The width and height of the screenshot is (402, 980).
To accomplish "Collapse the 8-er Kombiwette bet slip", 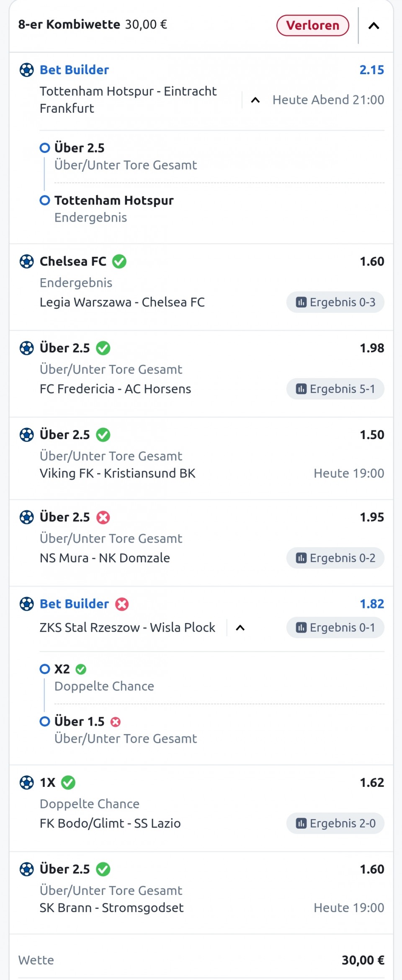I will pyautogui.click(x=374, y=26).
